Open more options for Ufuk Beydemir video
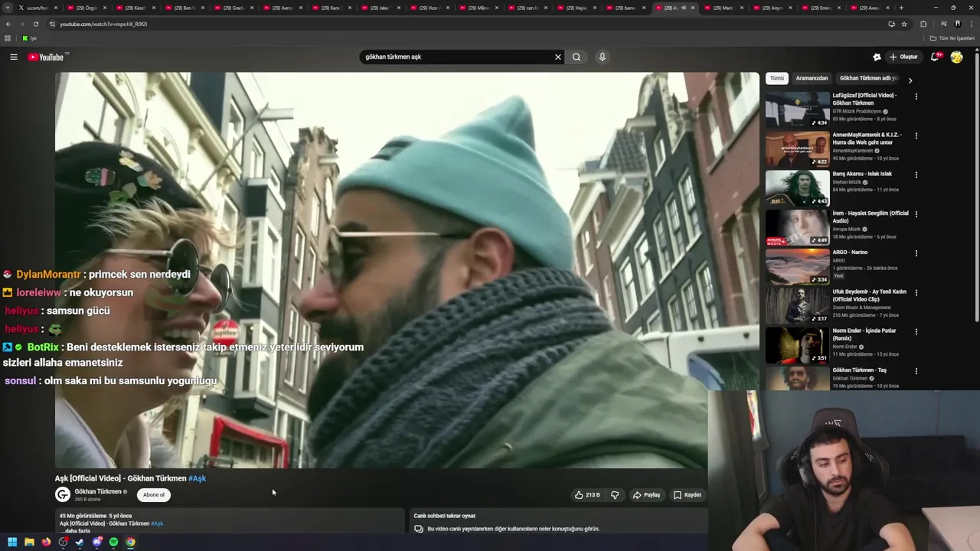 916,292
